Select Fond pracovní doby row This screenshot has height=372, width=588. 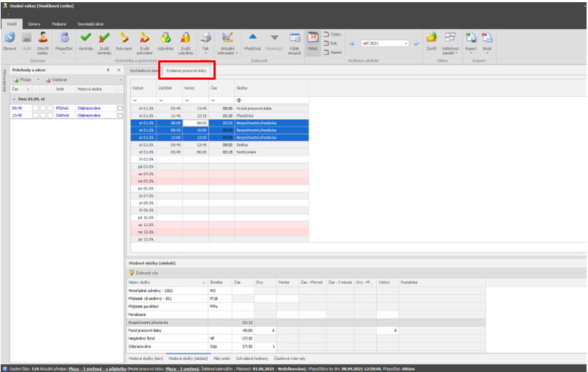(306, 331)
